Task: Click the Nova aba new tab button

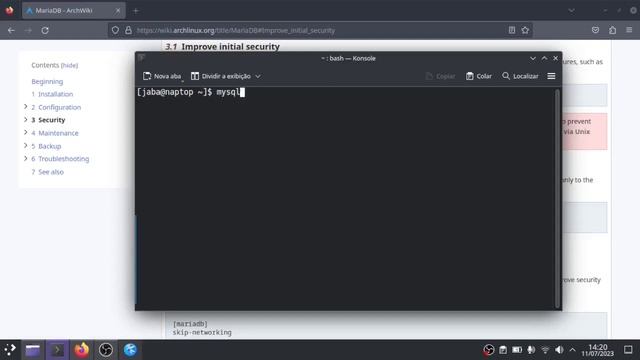Action: tap(162, 76)
